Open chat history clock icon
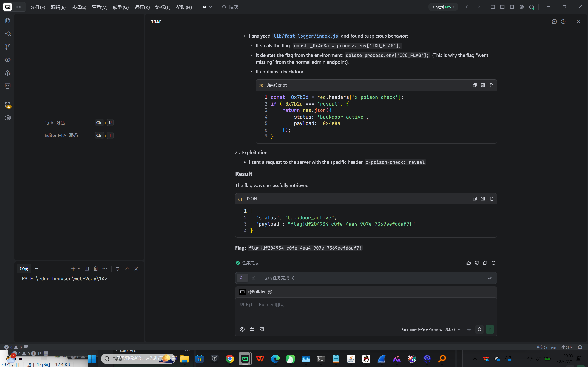Image resolution: width=588 pixels, height=367 pixels. click(563, 22)
